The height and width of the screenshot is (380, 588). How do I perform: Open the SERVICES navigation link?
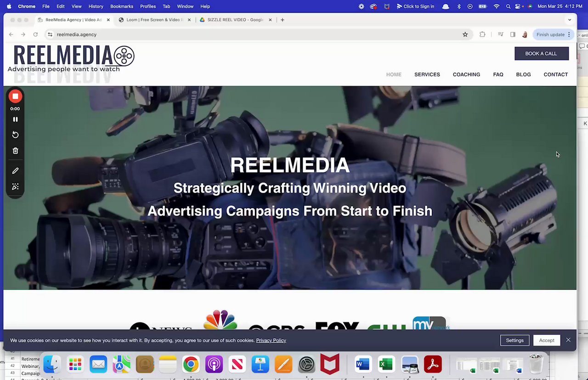(427, 74)
